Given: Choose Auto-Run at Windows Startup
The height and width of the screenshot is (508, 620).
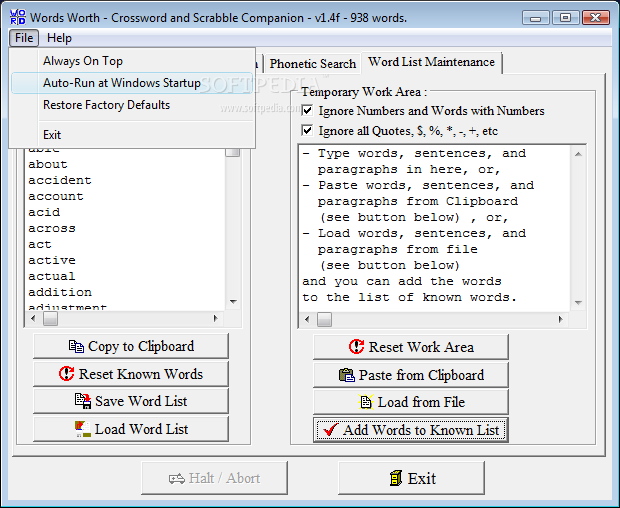Looking at the screenshot, I should (x=132, y=83).
